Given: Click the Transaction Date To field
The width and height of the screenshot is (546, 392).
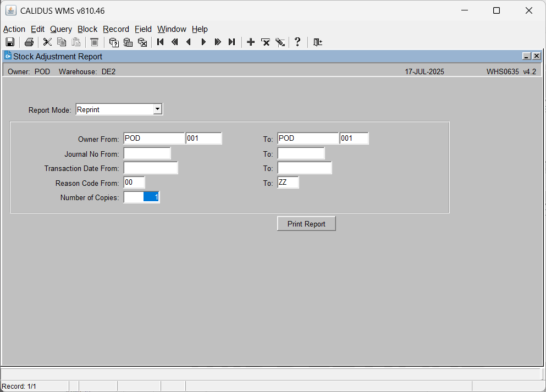Looking at the screenshot, I should click(x=305, y=168).
